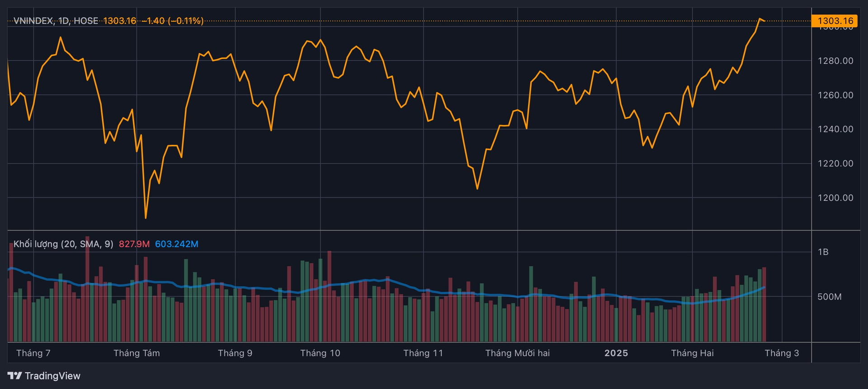Click the Tháng Tám time axis label
The image size is (868, 389).
[x=137, y=353]
